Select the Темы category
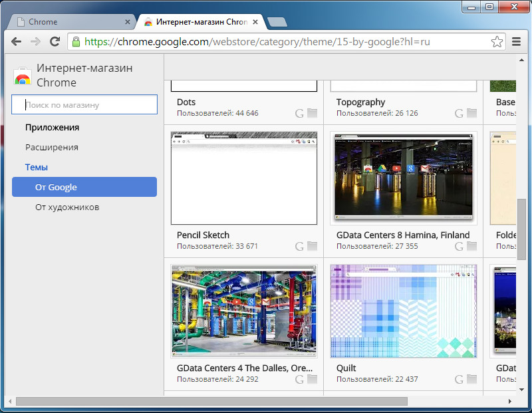532x413 pixels. coord(37,168)
